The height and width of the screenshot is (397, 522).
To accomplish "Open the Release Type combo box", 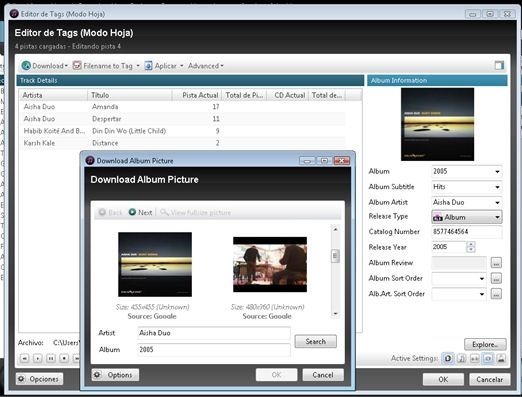I will tap(467, 217).
